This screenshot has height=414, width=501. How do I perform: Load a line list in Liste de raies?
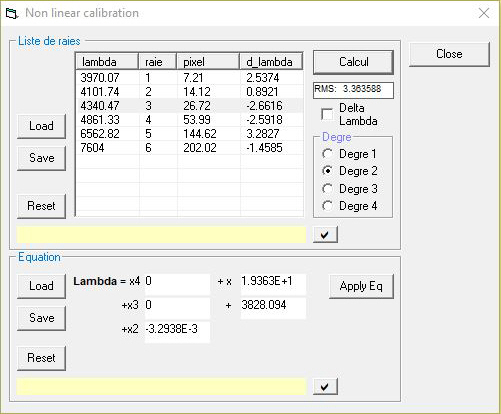[41, 126]
